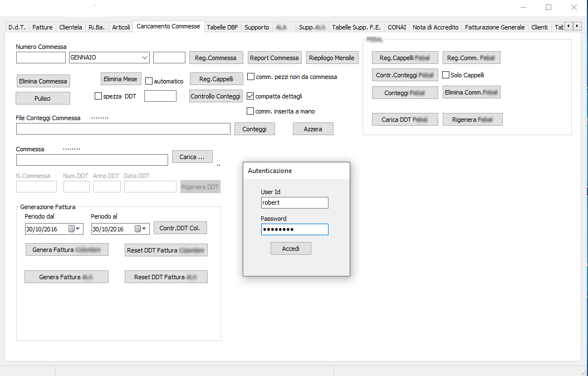Click Riepilogo Mensile button
588x376 pixels.
(x=331, y=58)
